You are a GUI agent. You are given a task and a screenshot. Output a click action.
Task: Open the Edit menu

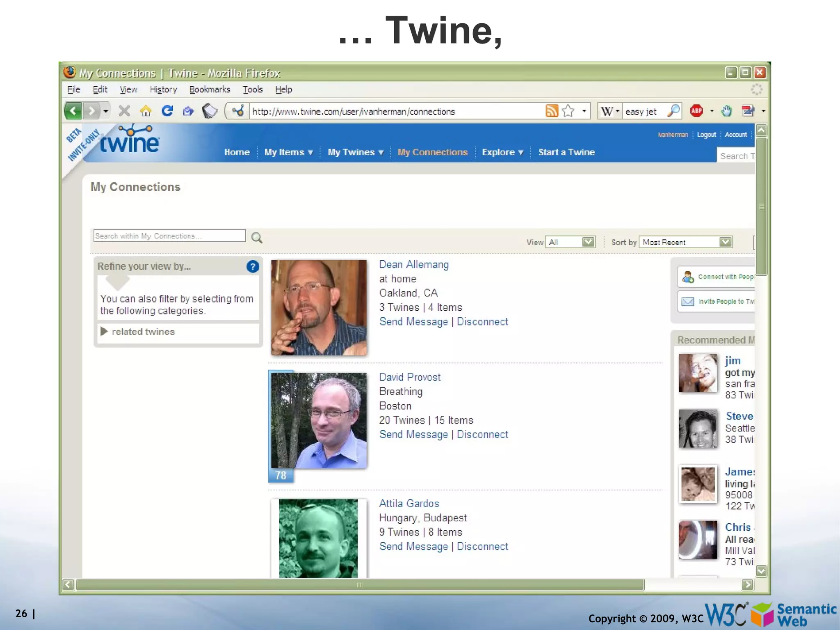[x=100, y=89]
